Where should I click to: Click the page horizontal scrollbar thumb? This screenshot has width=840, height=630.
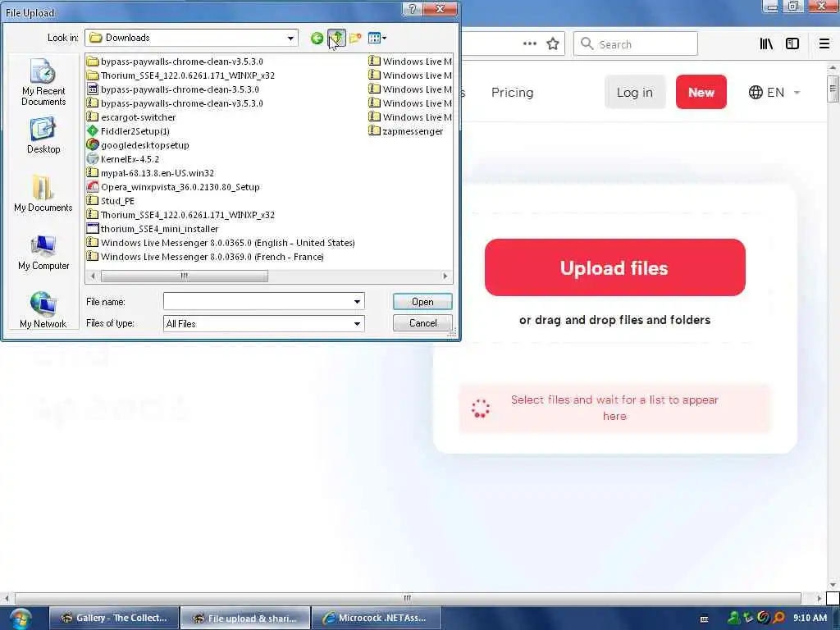tap(408, 598)
